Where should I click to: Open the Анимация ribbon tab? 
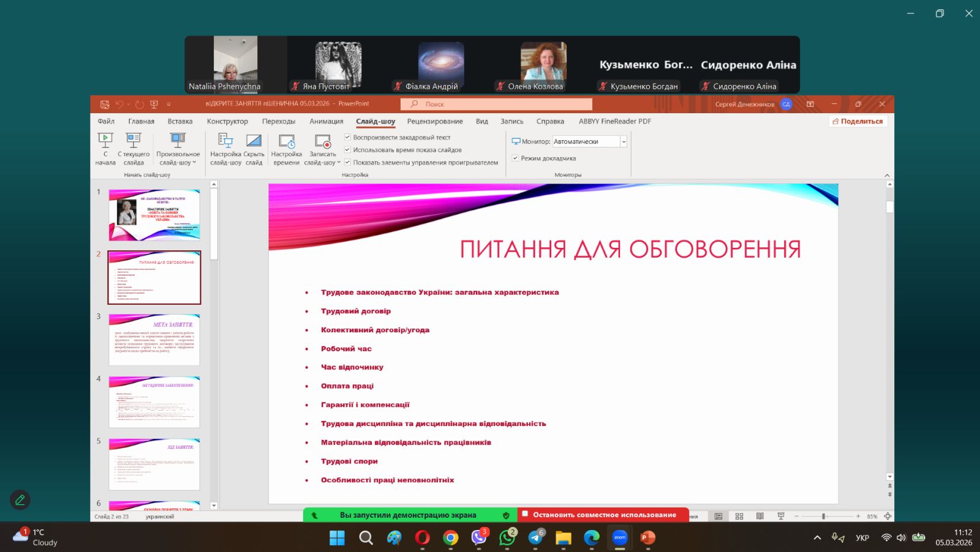(326, 121)
